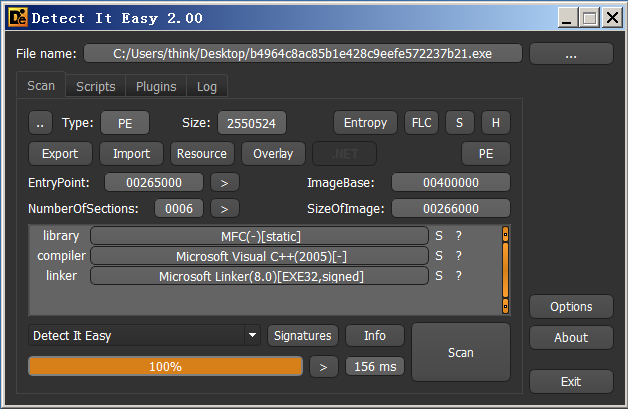Open the hex viewer with H button
Screen dimensions: 628x409
click(x=495, y=123)
